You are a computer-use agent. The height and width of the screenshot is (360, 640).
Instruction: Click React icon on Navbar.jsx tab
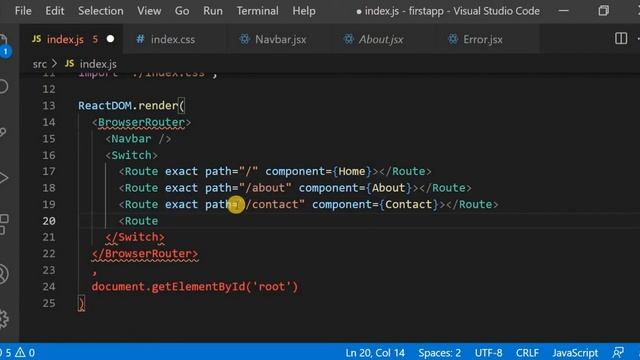(x=244, y=39)
